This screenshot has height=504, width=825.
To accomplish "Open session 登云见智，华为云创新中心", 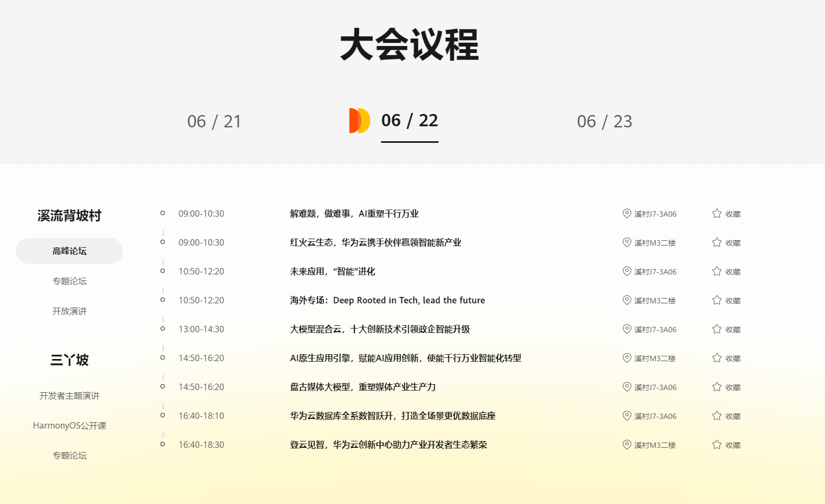I will click(x=388, y=445).
